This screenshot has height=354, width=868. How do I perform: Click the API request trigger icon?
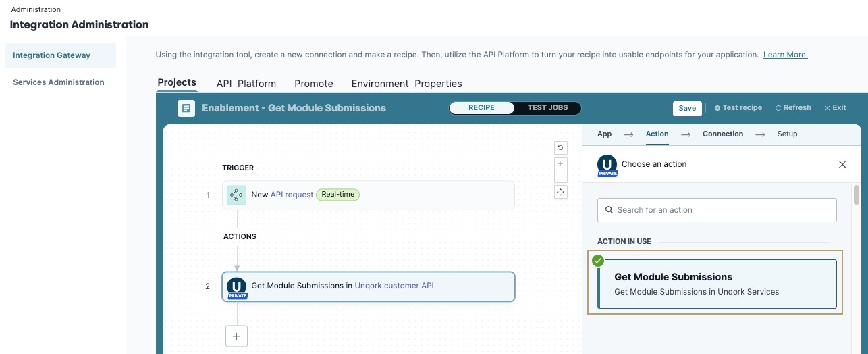pyautogui.click(x=236, y=195)
